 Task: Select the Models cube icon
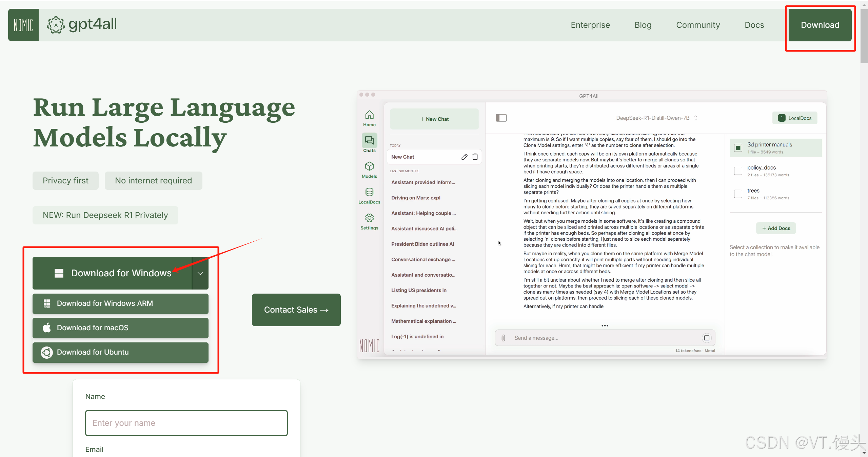tap(369, 166)
